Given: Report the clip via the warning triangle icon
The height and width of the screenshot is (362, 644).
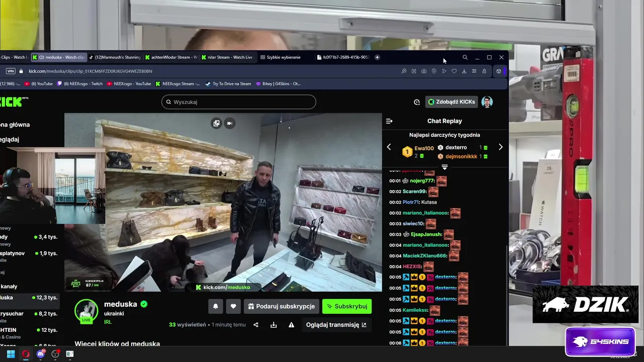Looking at the screenshot, I should tap(291, 325).
